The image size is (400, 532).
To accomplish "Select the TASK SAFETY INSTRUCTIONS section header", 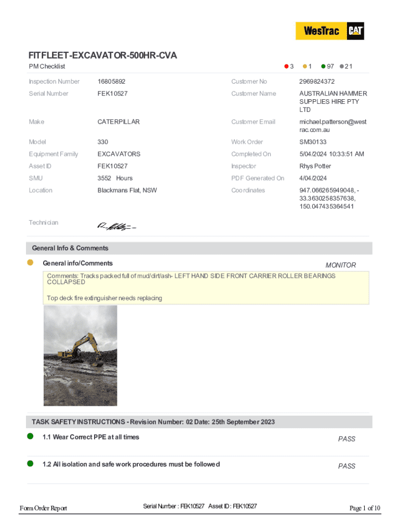I will coord(153,422).
